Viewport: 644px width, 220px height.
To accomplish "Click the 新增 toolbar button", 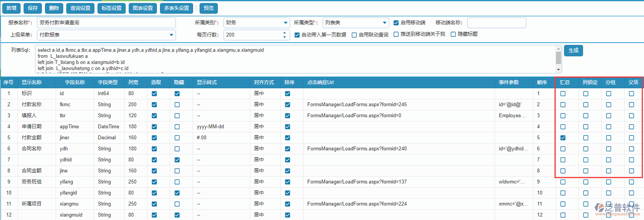I will (x=11, y=8).
